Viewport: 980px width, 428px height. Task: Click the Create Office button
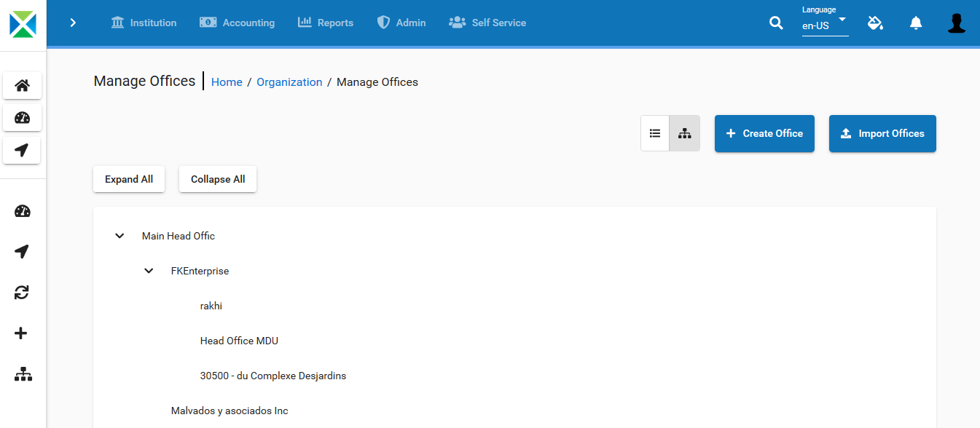tap(764, 133)
